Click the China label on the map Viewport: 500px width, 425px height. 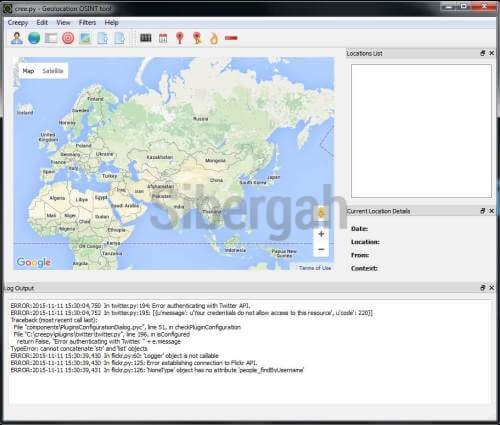coord(216,180)
